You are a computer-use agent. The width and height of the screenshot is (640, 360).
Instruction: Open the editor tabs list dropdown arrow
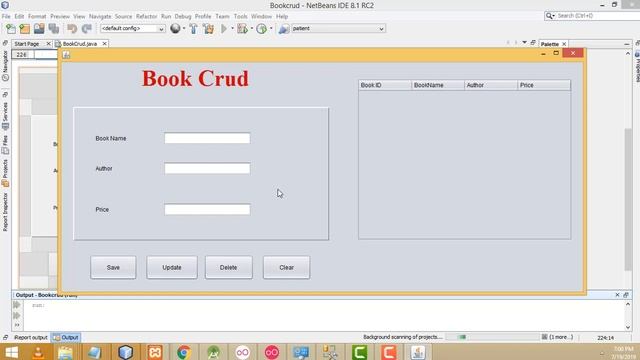(x=524, y=42)
